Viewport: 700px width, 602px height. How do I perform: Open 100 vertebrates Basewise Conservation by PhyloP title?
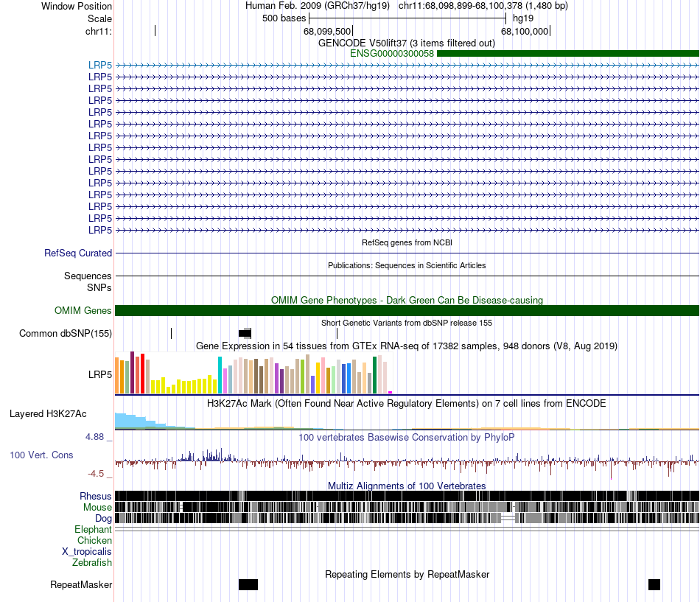pyautogui.click(x=407, y=437)
